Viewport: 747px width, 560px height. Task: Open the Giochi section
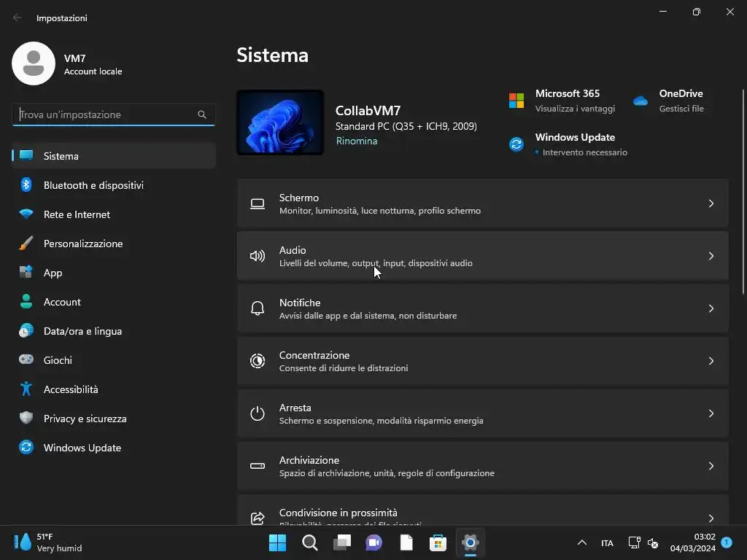click(114, 360)
